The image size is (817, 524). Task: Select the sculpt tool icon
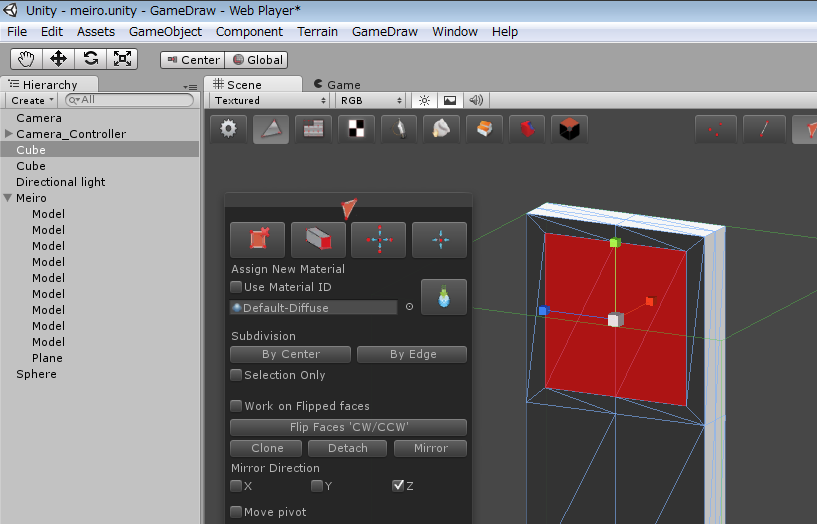[x=441, y=129]
